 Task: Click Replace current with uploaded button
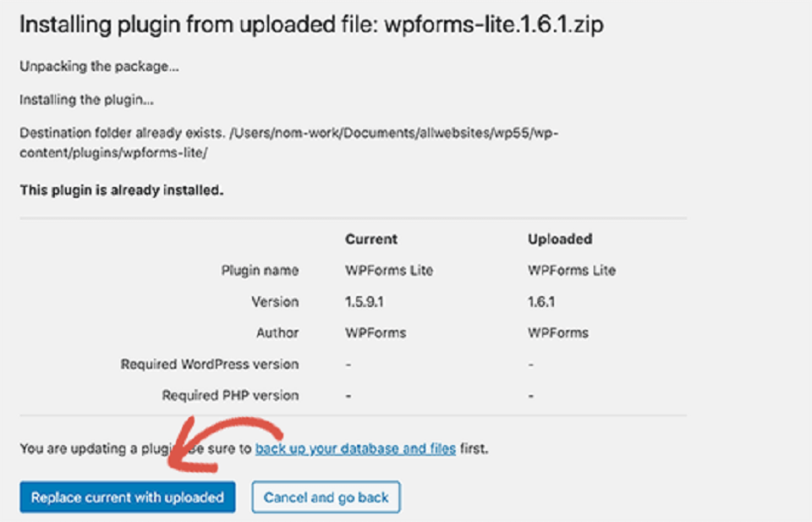click(x=128, y=497)
